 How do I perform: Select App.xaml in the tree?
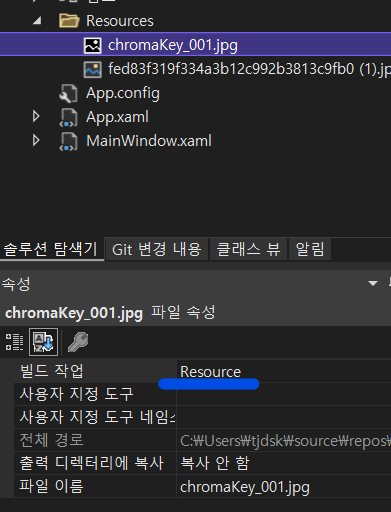pyautogui.click(x=117, y=117)
